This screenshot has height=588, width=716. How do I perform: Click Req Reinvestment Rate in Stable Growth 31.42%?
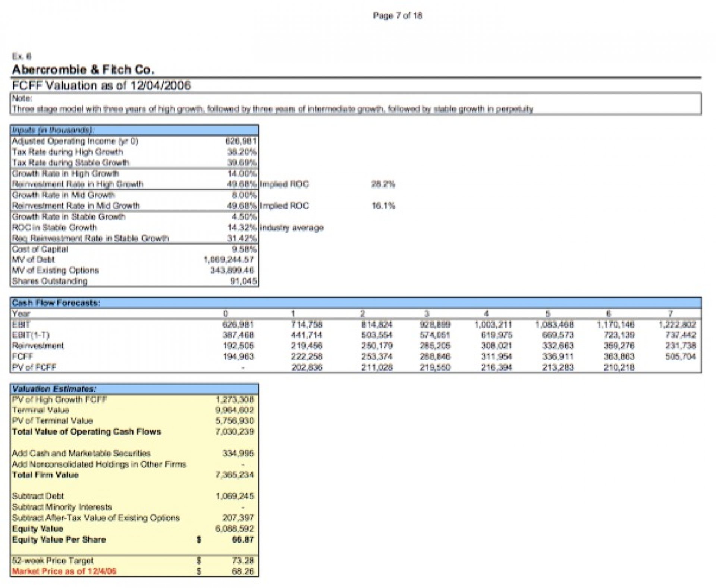(242, 238)
